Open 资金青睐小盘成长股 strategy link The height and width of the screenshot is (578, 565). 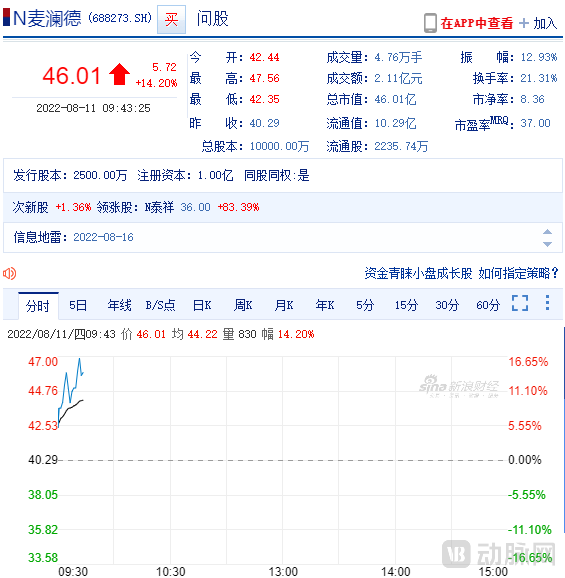pos(418,274)
